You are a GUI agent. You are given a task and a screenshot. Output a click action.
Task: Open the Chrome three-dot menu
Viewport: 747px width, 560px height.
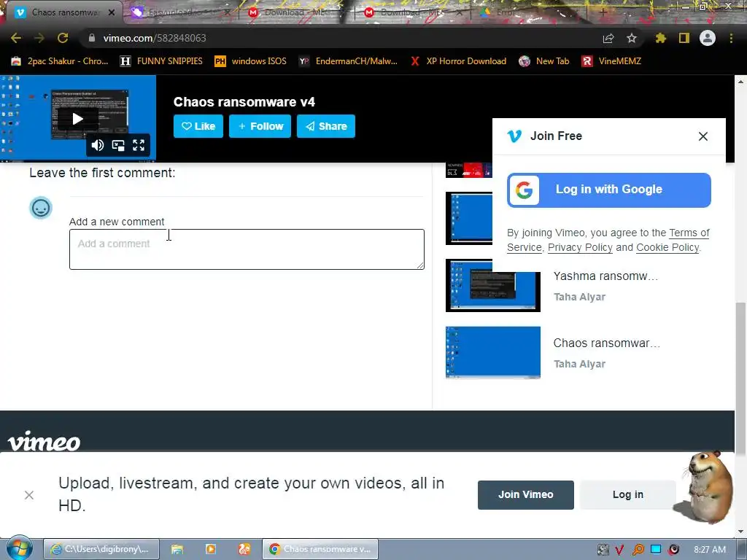tap(731, 38)
